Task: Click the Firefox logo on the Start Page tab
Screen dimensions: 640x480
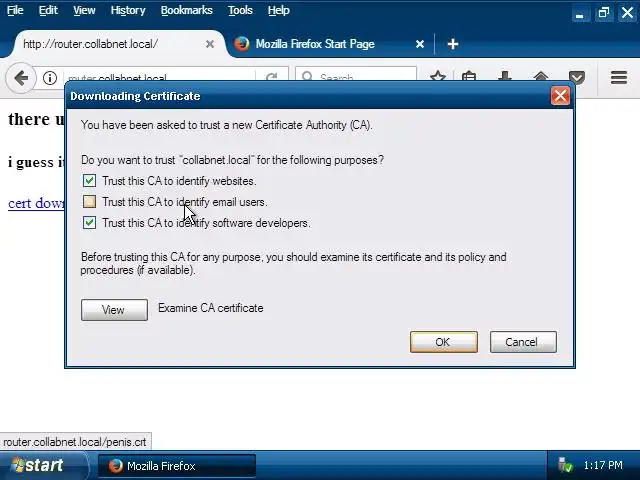Action: click(x=242, y=44)
